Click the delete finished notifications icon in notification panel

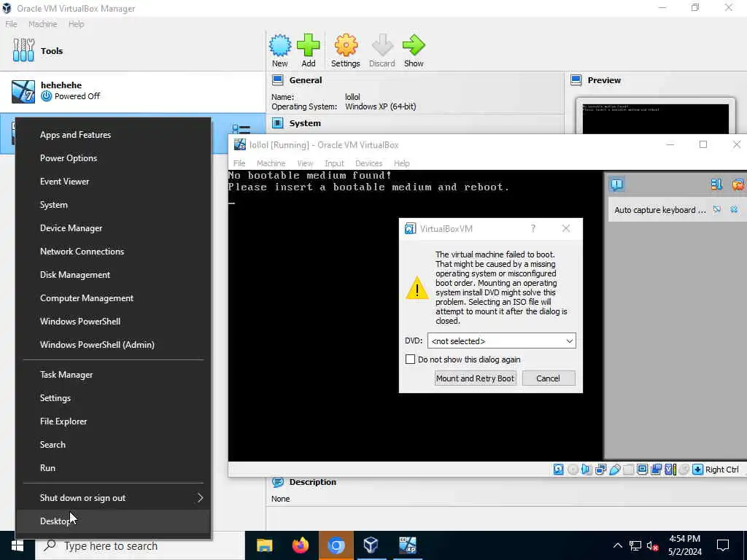click(x=738, y=184)
